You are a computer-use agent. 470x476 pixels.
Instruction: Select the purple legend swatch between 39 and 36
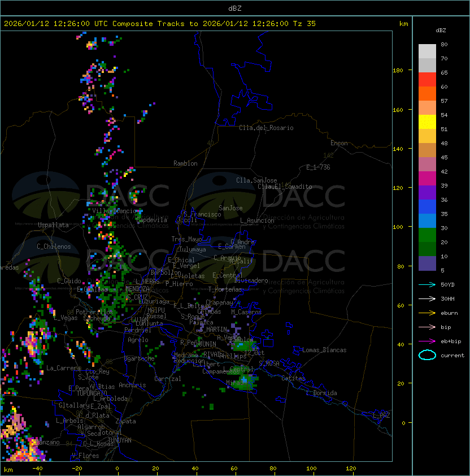[x=427, y=192]
